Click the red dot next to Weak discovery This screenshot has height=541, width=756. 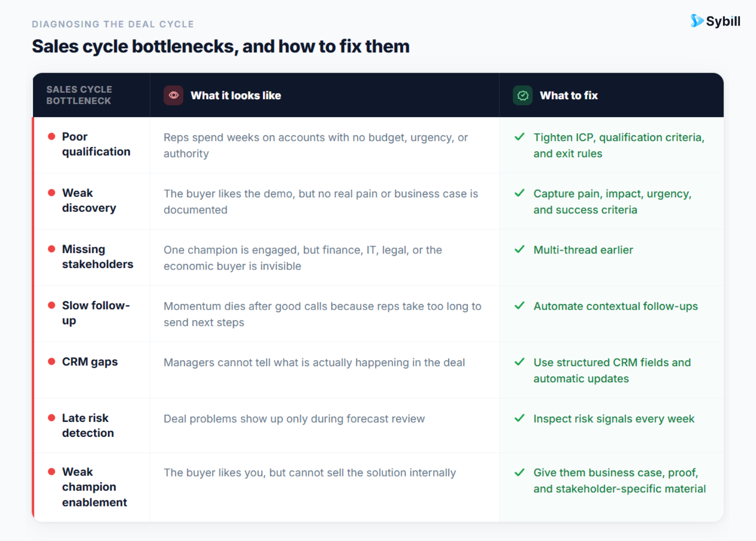click(51, 192)
